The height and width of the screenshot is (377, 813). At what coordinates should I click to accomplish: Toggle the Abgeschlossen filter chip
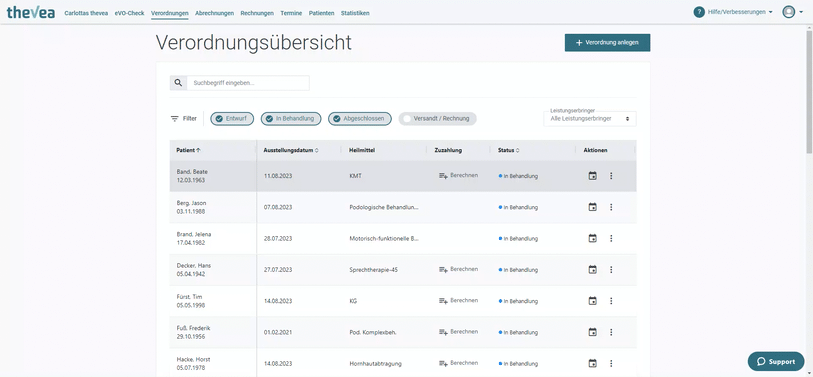tap(360, 119)
